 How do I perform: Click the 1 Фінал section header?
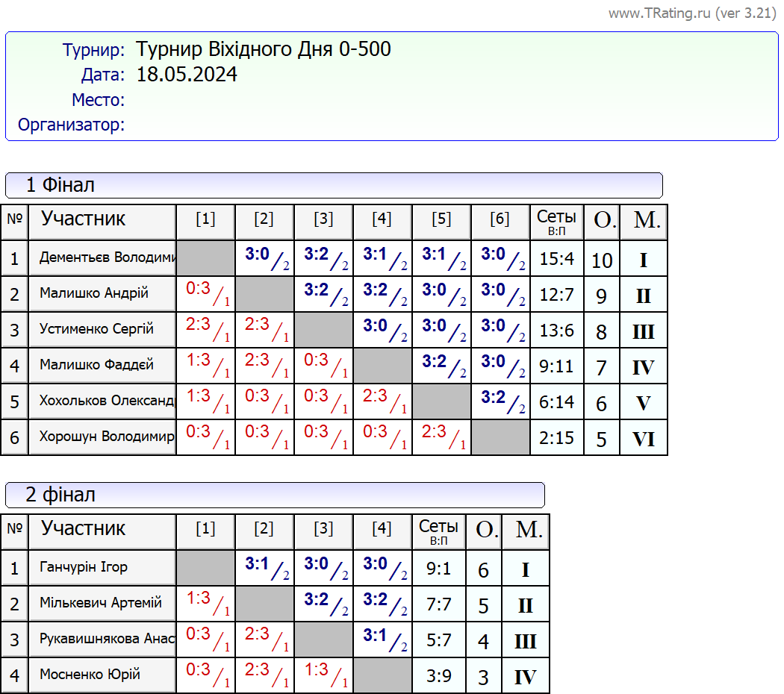pyautogui.click(x=333, y=185)
